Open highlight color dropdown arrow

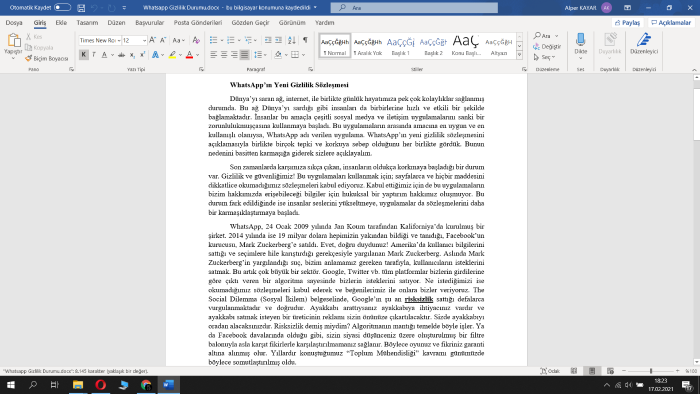click(x=180, y=55)
